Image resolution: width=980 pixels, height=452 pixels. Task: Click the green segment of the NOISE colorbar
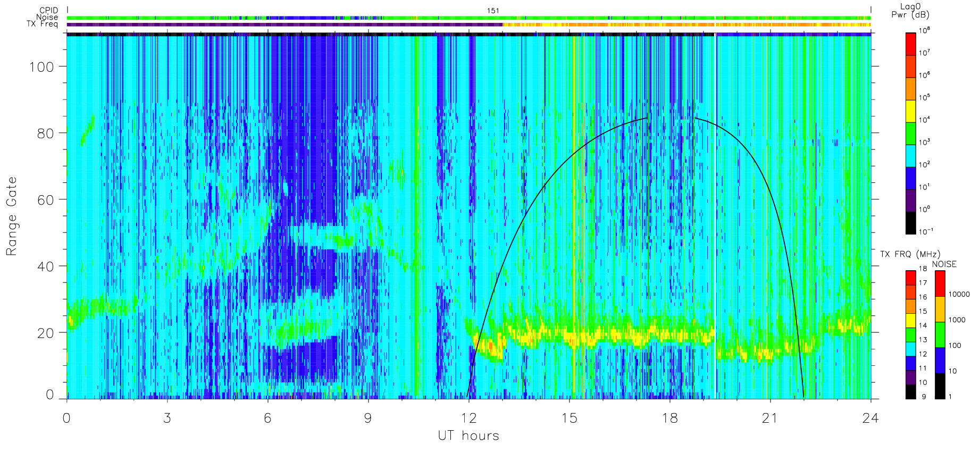click(940, 335)
